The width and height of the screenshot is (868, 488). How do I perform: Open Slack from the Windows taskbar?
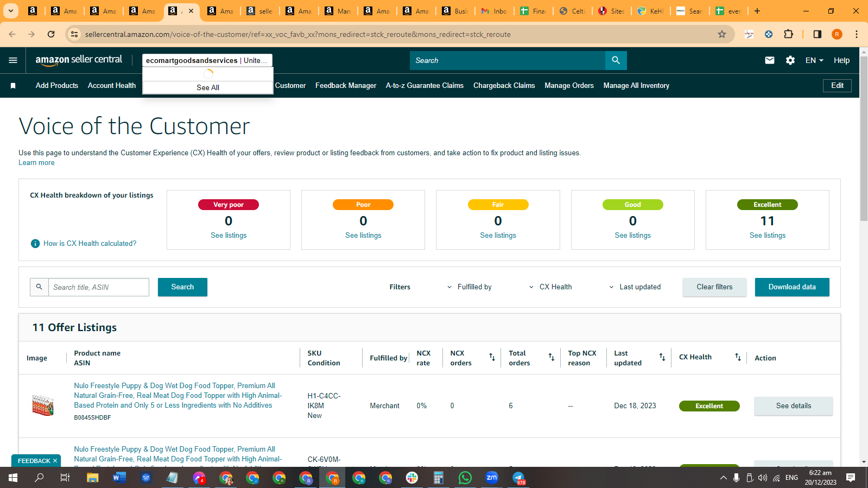[x=412, y=478]
